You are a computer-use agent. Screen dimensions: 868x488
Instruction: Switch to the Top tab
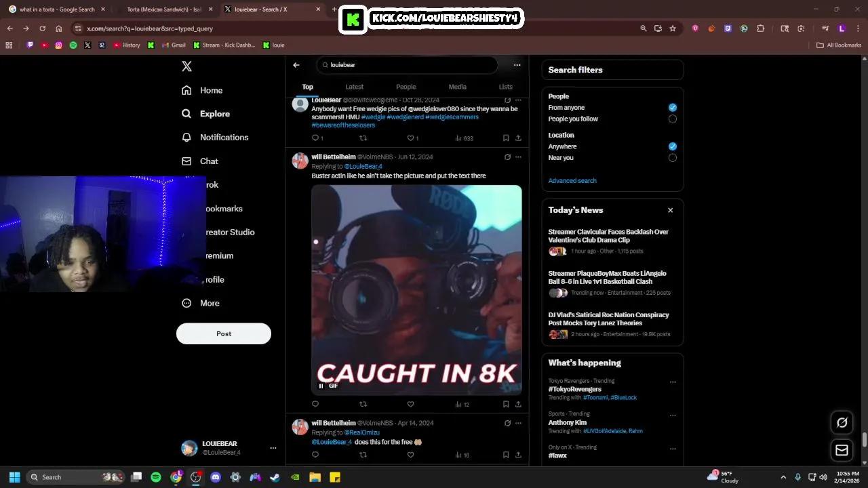pyautogui.click(x=307, y=87)
